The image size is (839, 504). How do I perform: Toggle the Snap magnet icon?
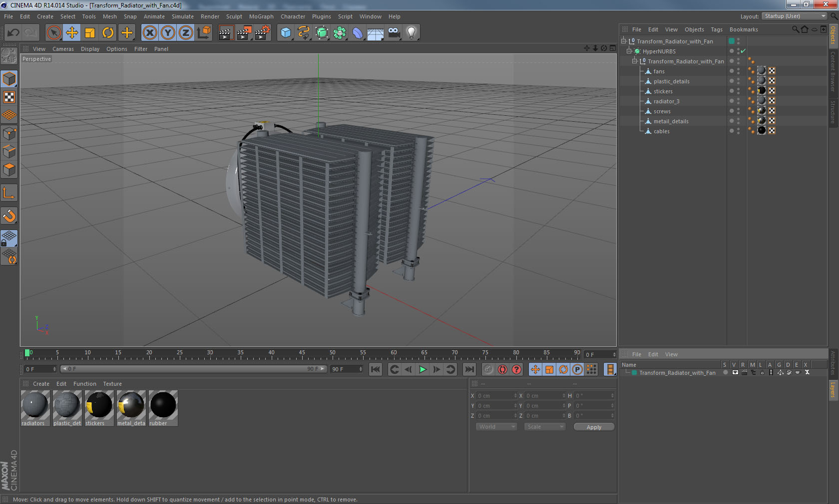click(x=9, y=216)
